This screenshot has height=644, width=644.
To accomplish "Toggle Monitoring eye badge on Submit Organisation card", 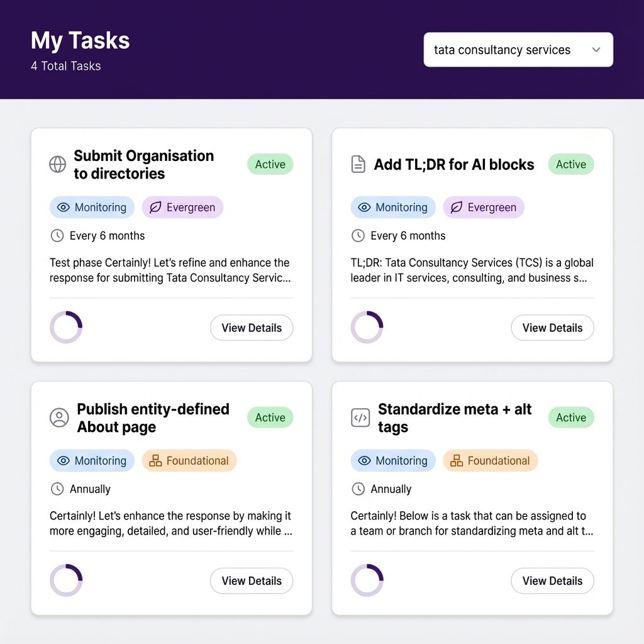I will point(92,208).
